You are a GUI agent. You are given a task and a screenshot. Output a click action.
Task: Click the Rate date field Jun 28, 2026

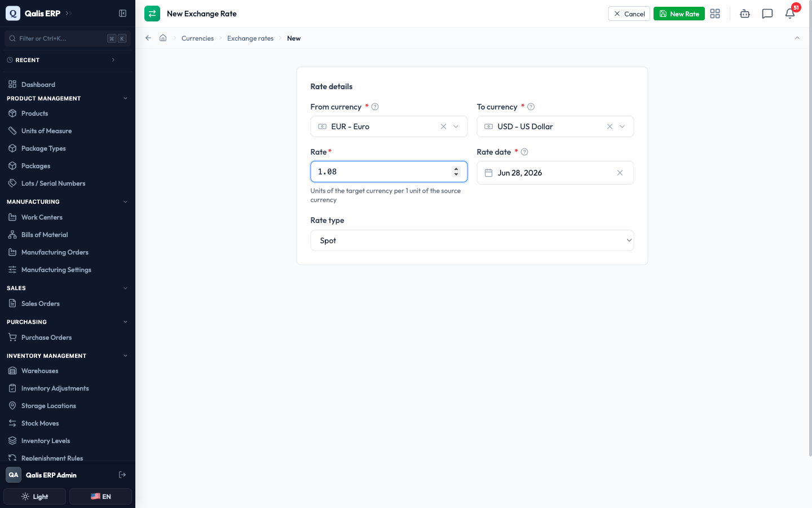click(x=555, y=173)
